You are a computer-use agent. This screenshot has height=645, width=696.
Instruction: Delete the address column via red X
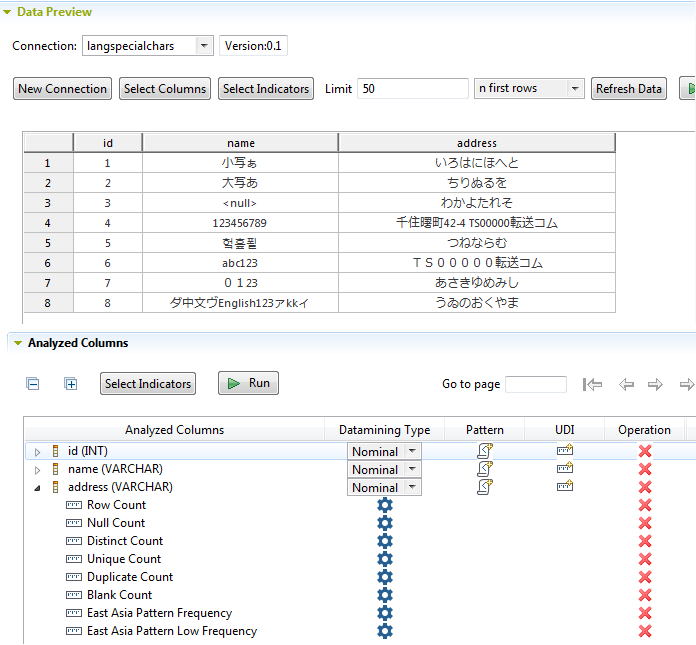coord(645,487)
